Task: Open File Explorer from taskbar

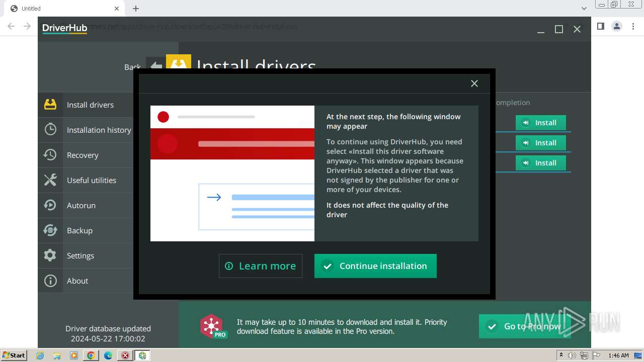Action: [x=57, y=355]
